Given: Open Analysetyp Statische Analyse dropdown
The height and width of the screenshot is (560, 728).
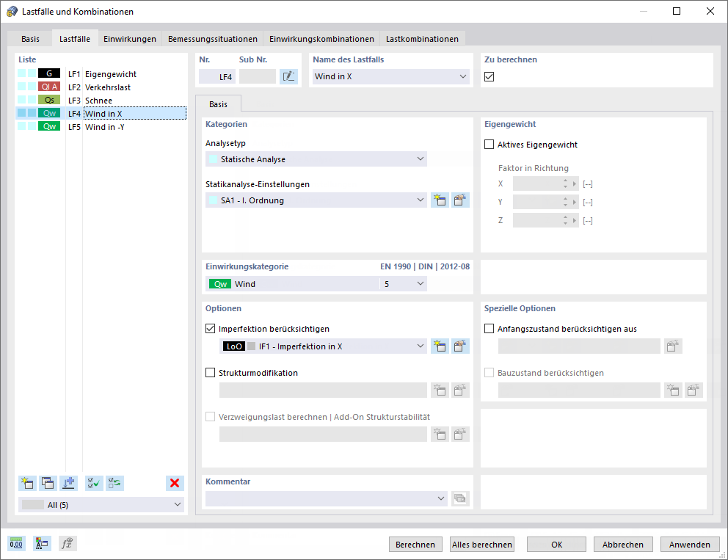Looking at the screenshot, I should coord(316,159).
